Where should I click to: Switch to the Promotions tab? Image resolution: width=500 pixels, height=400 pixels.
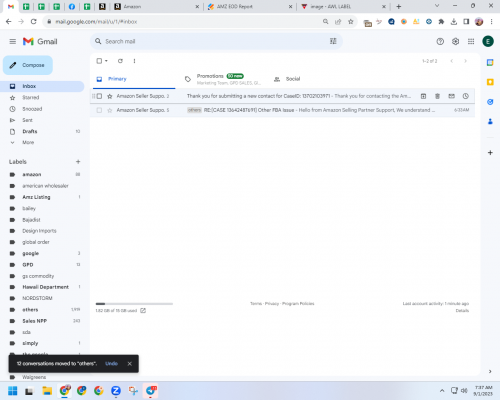click(223, 79)
